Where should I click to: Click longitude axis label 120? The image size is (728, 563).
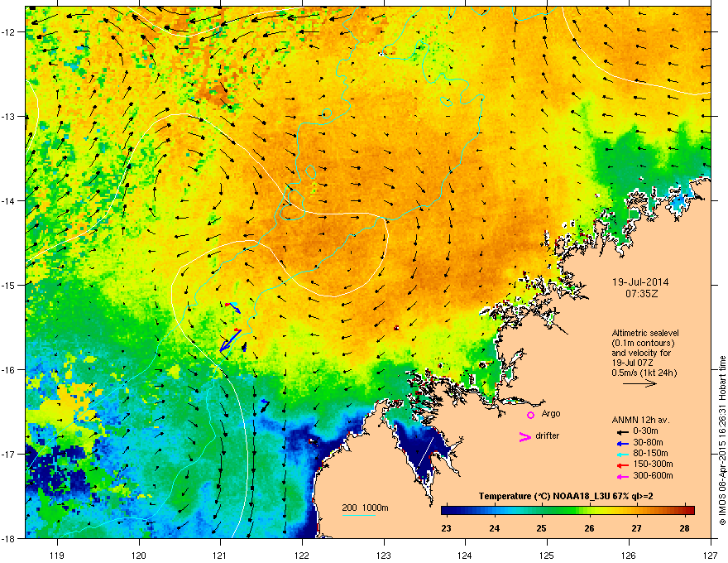click(139, 555)
